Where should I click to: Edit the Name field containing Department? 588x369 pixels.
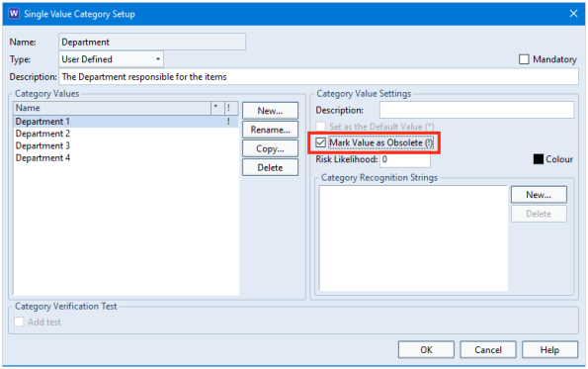tap(152, 42)
